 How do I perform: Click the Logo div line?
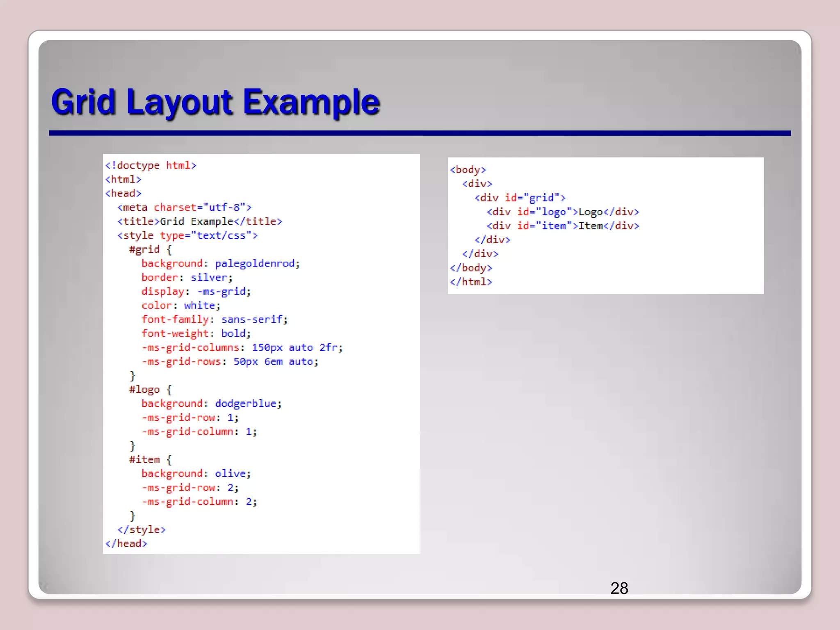(x=563, y=212)
